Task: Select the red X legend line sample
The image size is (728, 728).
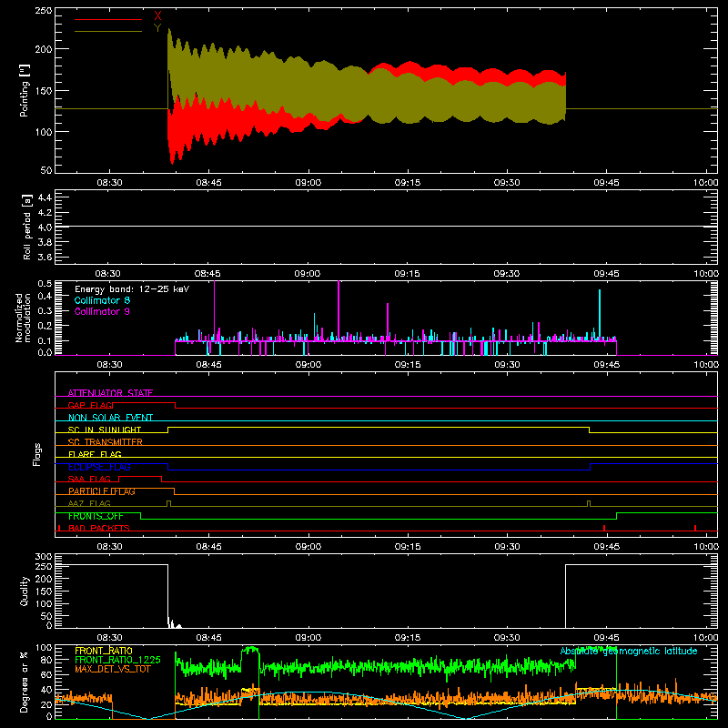Action: (108, 19)
